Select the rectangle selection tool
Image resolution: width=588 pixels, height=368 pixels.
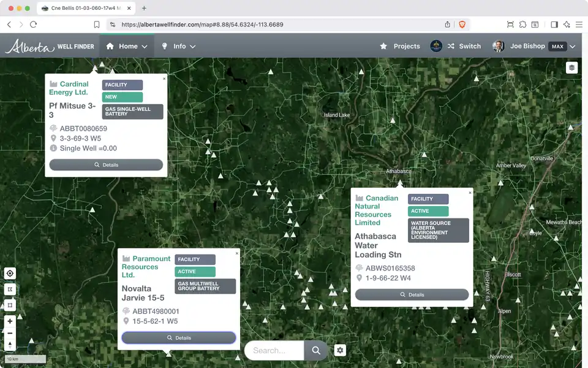click(10, 305)
